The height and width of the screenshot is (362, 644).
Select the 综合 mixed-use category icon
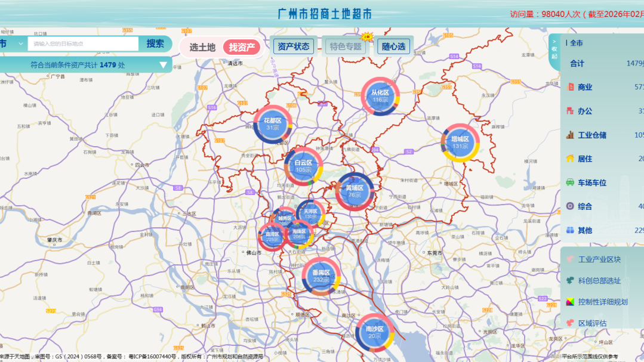click(x=570, y=206)
